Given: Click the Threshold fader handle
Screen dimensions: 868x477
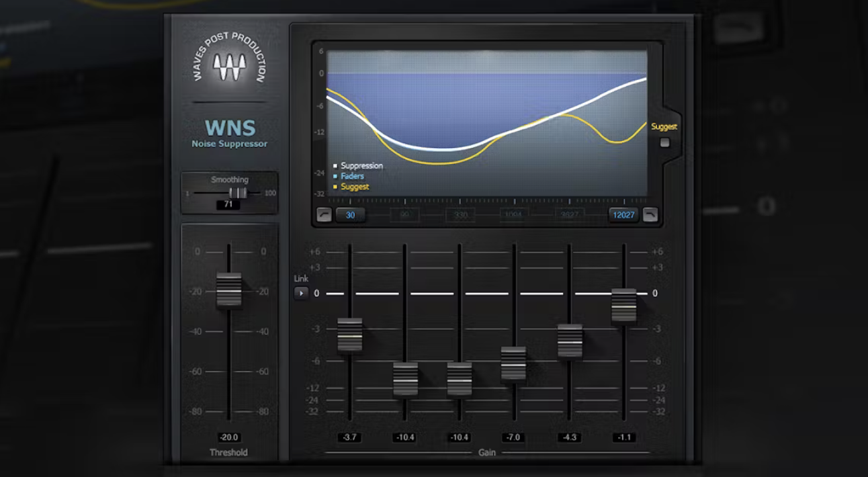Looking at the screenshot, I should pyautogui.click(x=229, y=290).
